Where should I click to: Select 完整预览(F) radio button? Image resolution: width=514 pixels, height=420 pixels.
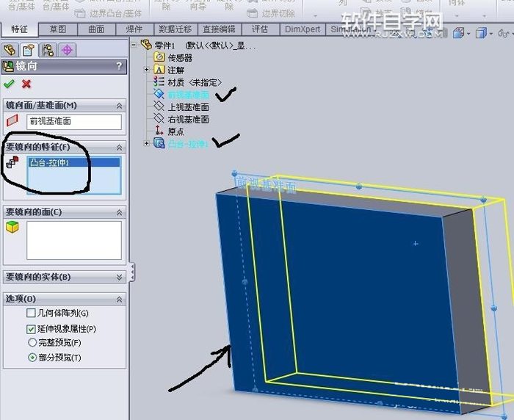[32, 343]
